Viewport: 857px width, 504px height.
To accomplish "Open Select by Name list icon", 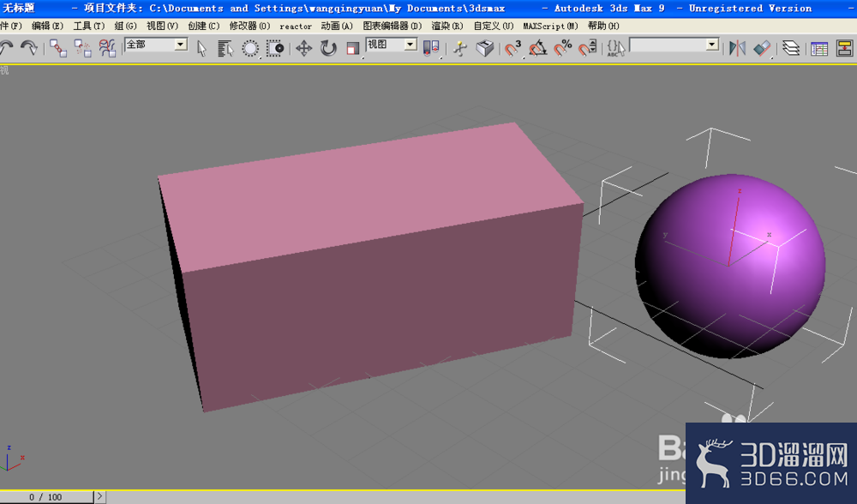I will click(x=225, y=49).
